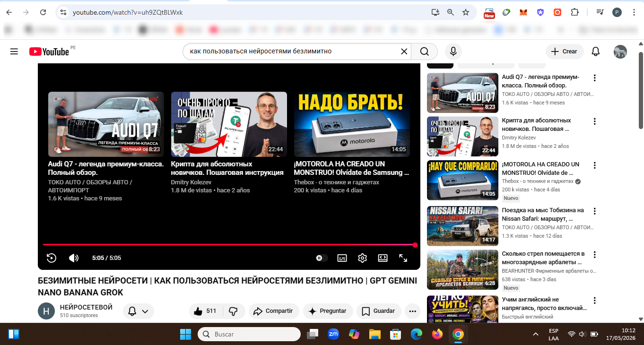Open the YouTube guide hamburger menu
The width and height of the screenshot is (644, 345).
(x=14, y=52)
